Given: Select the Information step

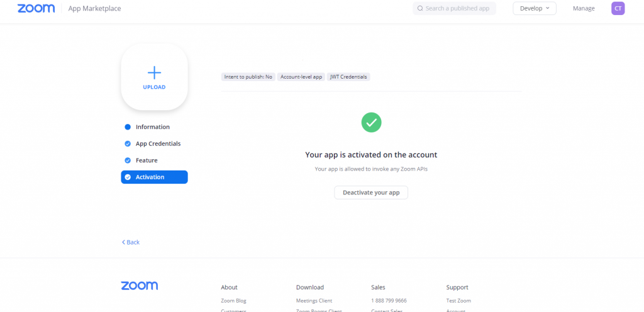Looking at the screenshot, I should click(152, 127).
